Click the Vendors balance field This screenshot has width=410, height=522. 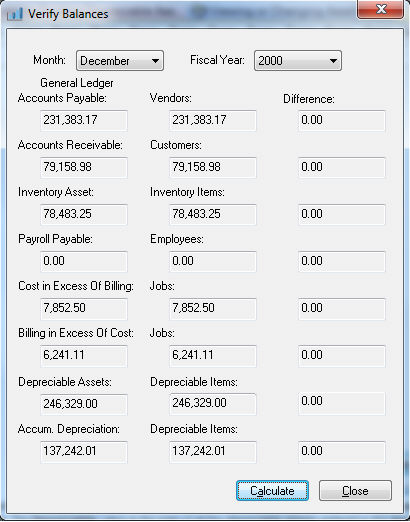pos(213,120)
